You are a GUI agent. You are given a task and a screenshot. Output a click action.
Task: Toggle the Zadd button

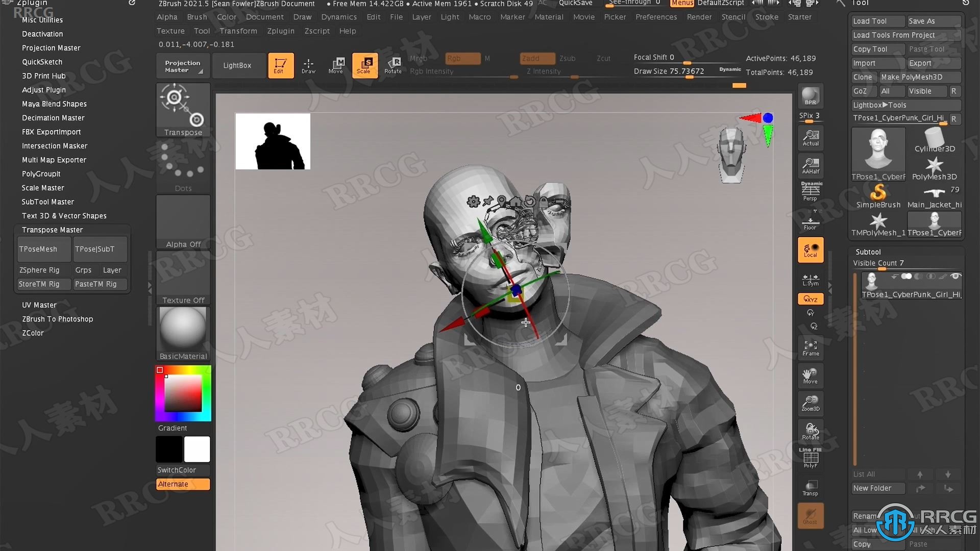tap(537, 58)
